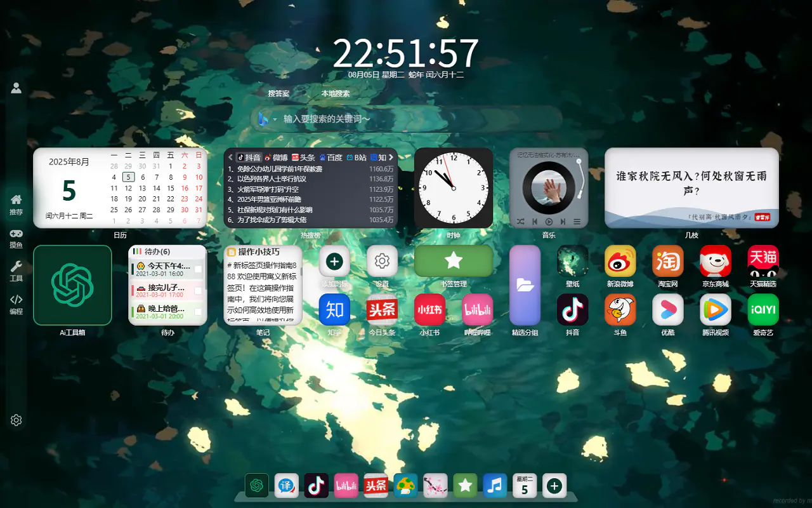
Task: Open the 爱奇艺 iQIYI icon
Action: coord(763,309)
